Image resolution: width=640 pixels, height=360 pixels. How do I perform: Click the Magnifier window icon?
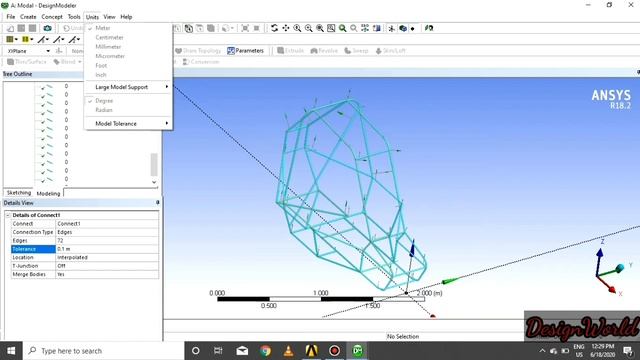coord(331,28)
